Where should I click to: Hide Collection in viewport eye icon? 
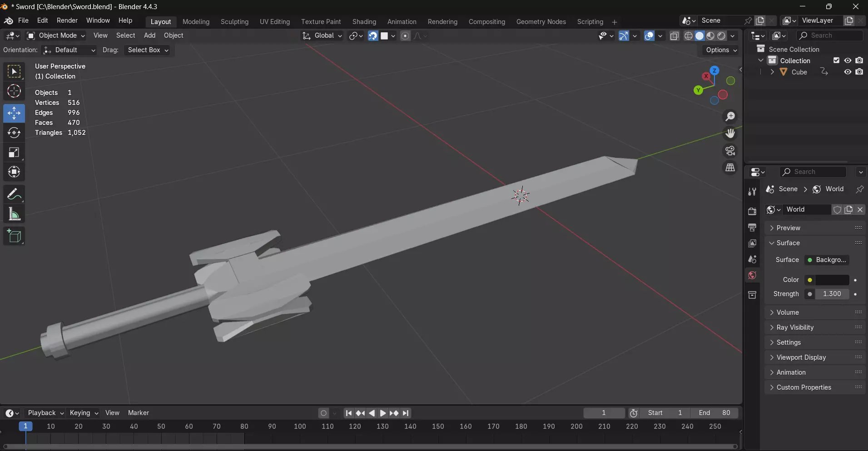(x=848, y=60)
